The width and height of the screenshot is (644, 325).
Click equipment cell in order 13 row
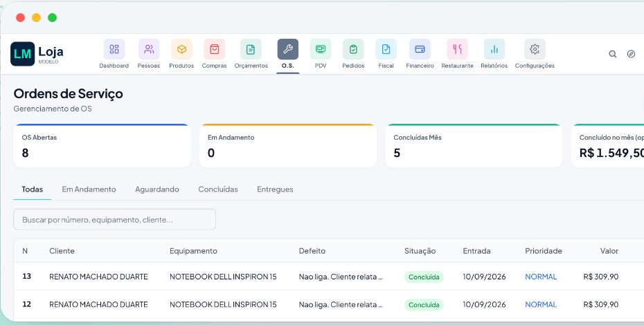pos(223,277)
